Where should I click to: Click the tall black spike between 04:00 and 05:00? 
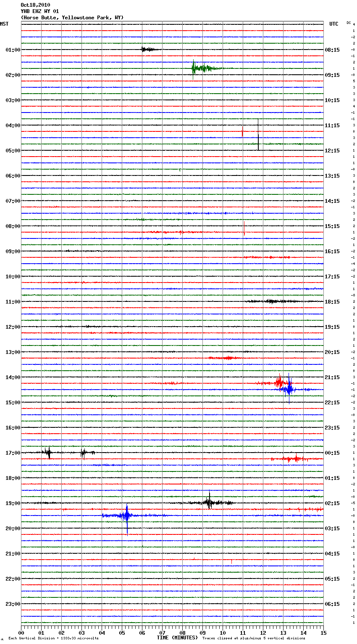pyautogui.click(x=258, y=134)
